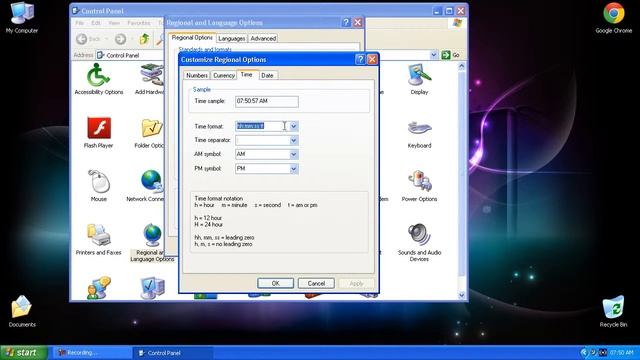Select the Regional Options tab
The image size is (640, 360).
[x=192, y=38]
